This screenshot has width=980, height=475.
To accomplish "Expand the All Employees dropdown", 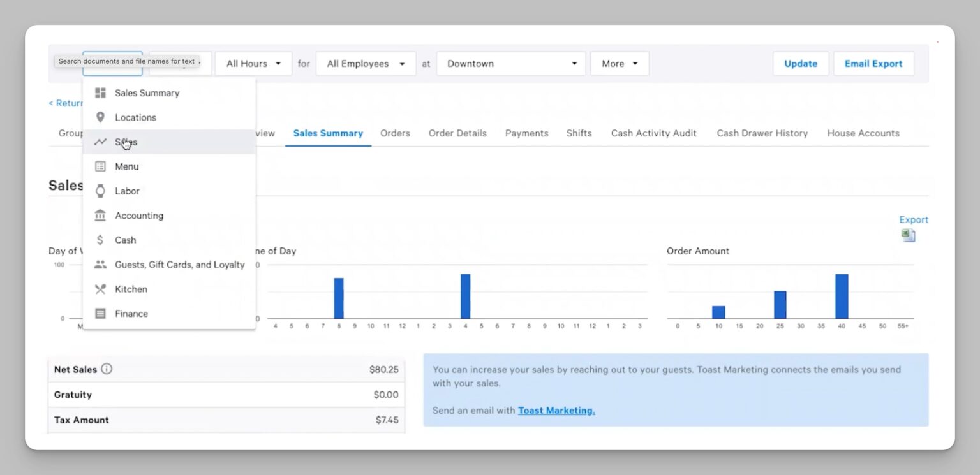I will click(366, 64).
